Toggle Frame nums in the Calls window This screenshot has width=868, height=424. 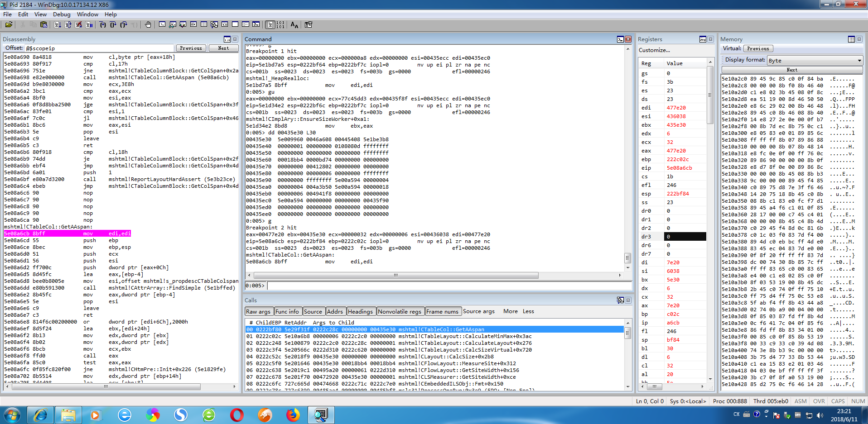coord(443,311)
